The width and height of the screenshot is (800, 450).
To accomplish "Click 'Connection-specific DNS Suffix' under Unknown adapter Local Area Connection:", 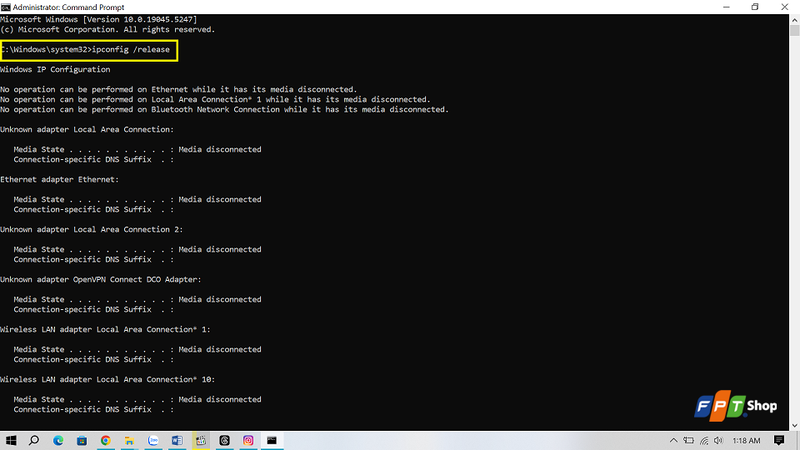I will point(83,160).
